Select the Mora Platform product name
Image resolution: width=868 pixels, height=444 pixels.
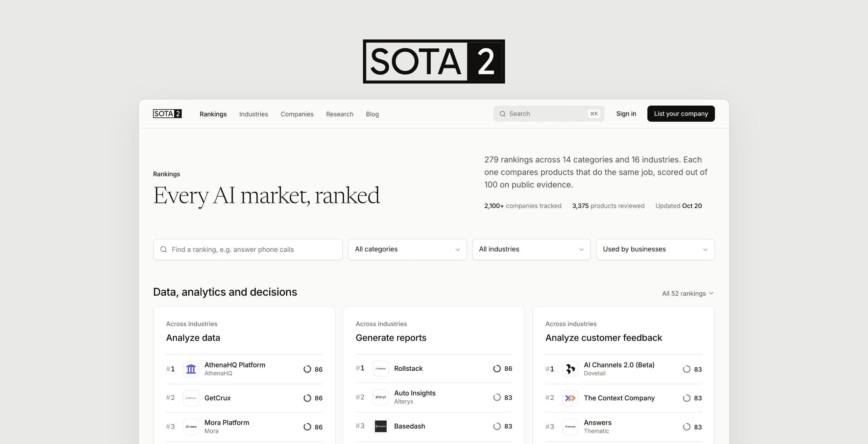click(x=227, y=422)
